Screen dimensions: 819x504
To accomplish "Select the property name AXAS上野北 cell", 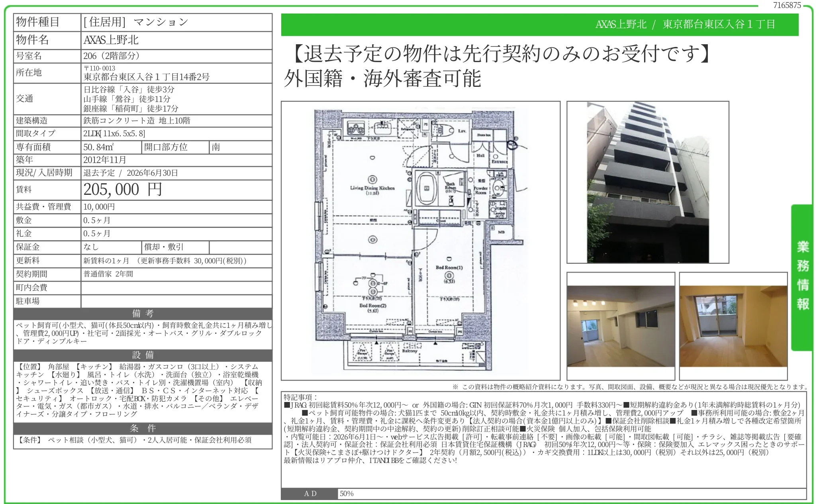I will (x=176, y=40).
